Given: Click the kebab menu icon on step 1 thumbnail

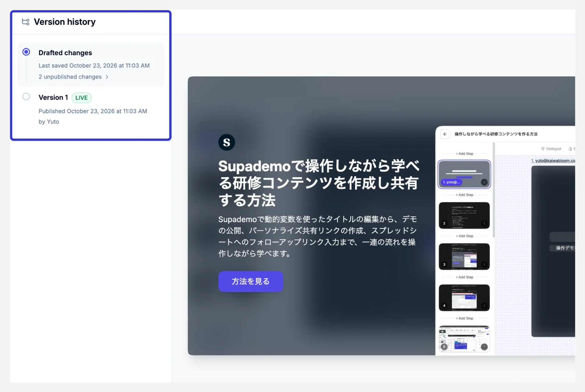Looking at the screenshot, I should 484,182.
